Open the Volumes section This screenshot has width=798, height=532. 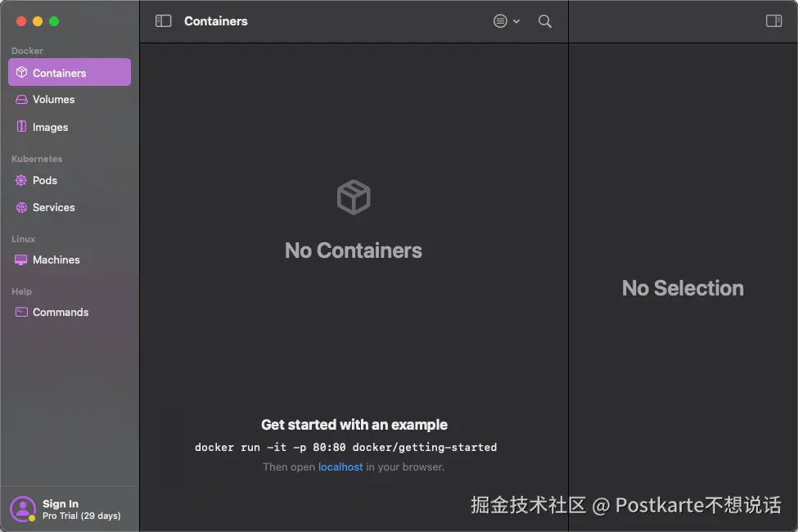pyautogui.click(x=70, y=99)
